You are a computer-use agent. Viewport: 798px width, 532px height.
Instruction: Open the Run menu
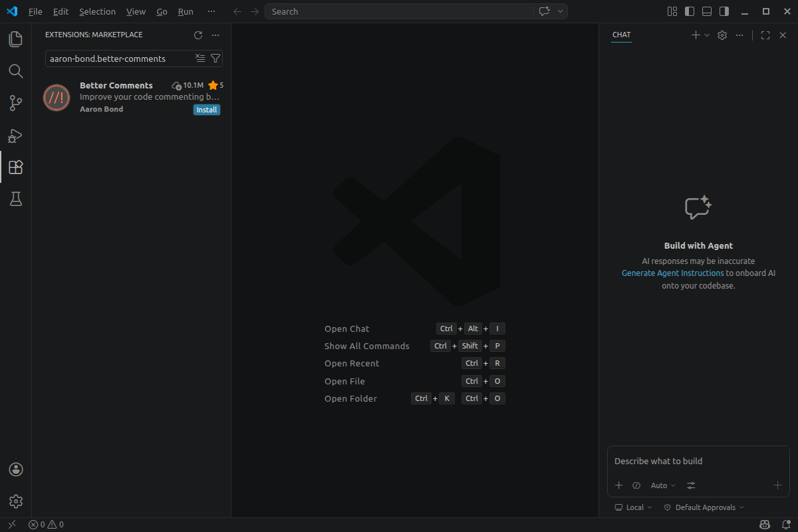[x=186, y=11]
